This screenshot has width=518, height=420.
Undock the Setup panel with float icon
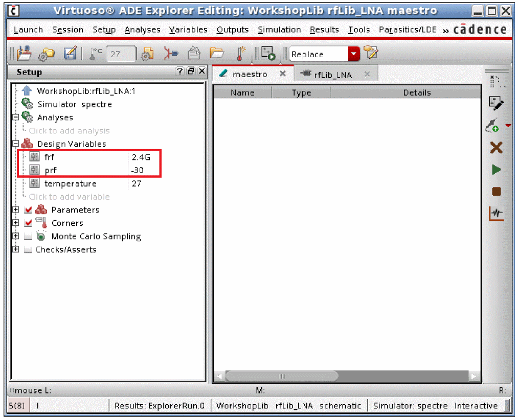[x=191, y=72]
